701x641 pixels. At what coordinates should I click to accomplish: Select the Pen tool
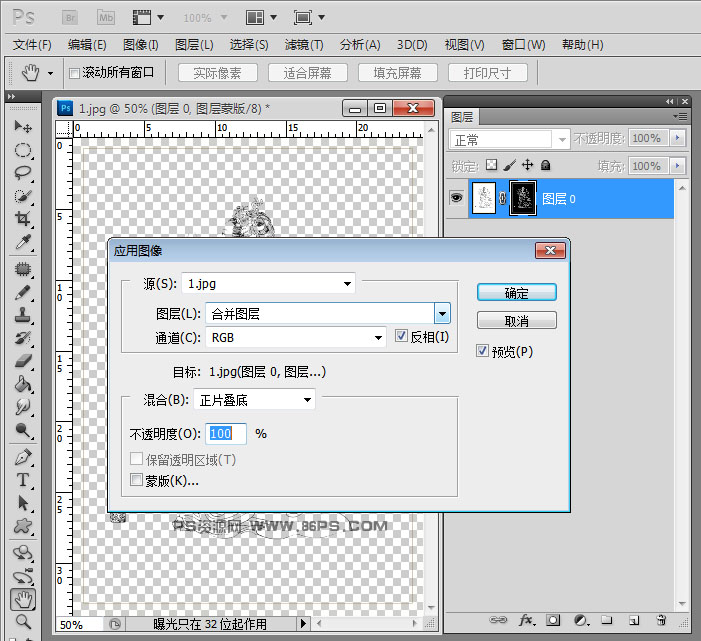coord(23,457)
